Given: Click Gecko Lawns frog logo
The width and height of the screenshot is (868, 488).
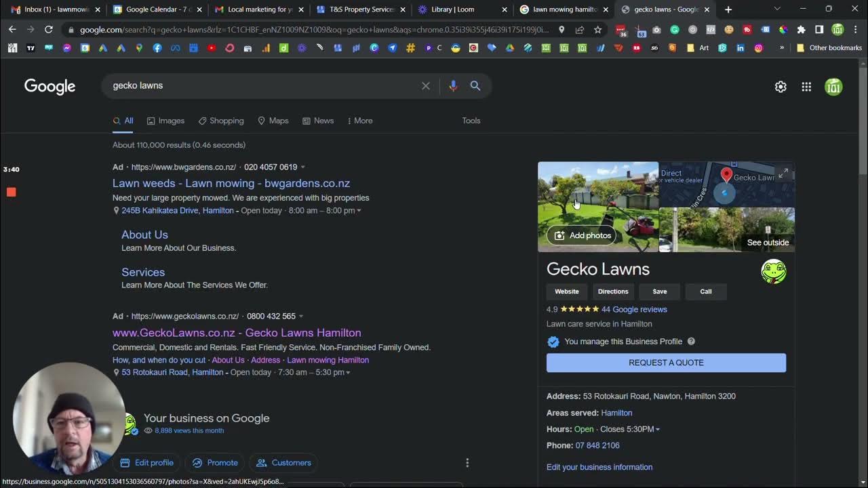Looking at the screenshot, I should coord(774,272).
